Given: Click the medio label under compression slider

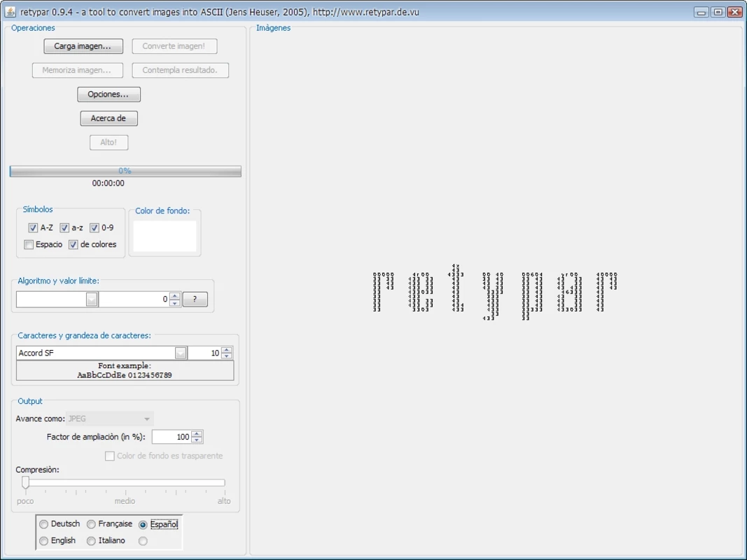Looking at the screenshot, I should coord(125,501).
